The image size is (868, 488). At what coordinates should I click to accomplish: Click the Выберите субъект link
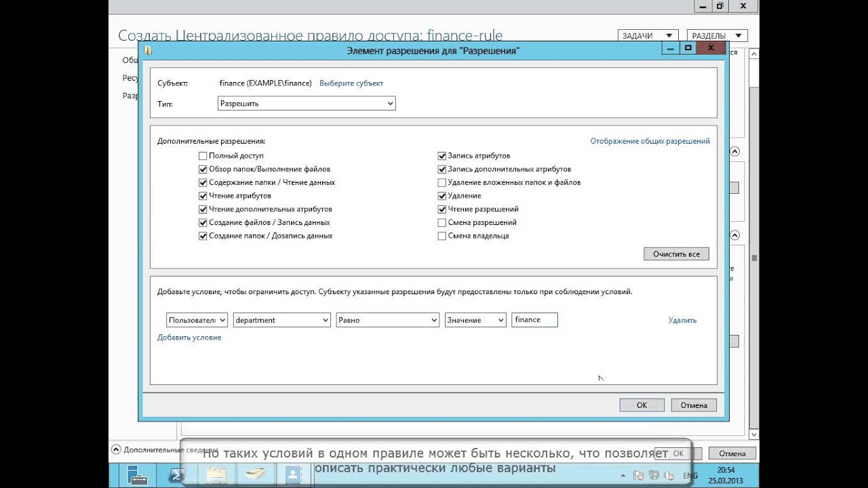click(351, 83)
